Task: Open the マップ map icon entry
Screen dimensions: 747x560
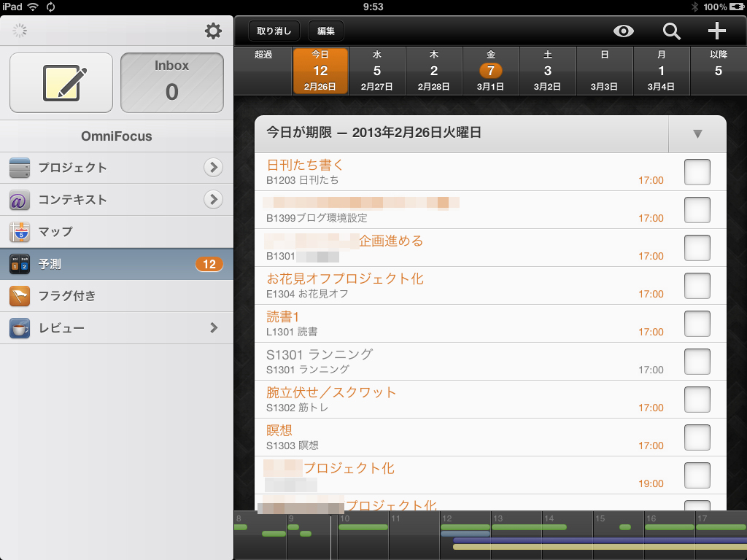Action: (20, 232)
